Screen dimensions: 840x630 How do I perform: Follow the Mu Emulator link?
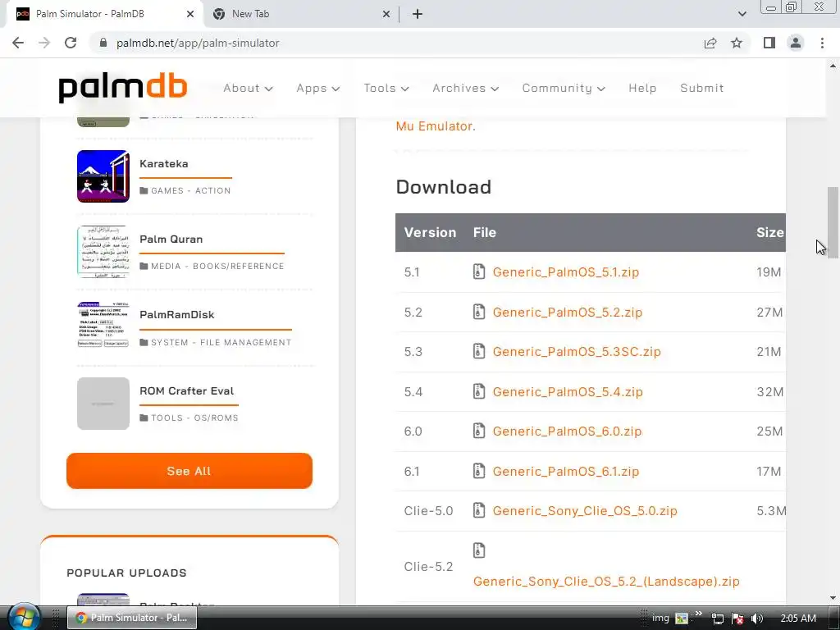click(x=435, y=126)
